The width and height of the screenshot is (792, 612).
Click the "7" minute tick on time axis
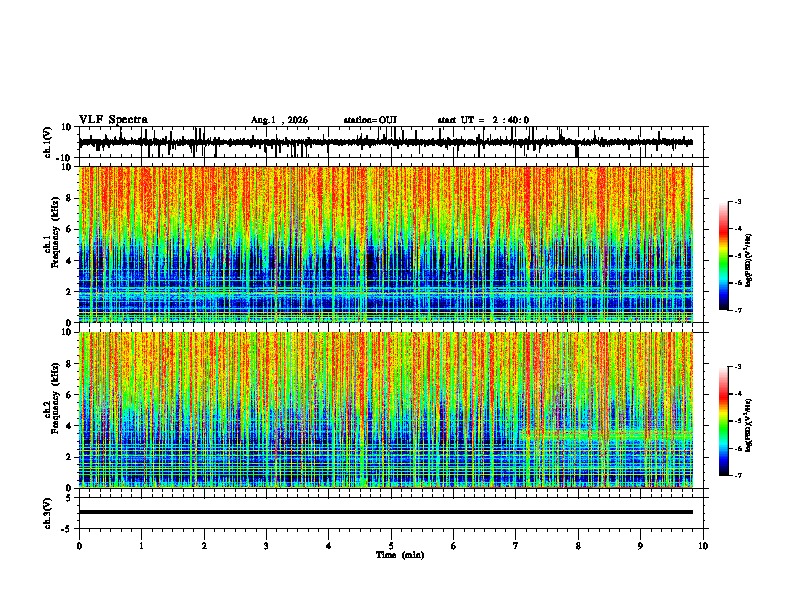tap(516, 546)
